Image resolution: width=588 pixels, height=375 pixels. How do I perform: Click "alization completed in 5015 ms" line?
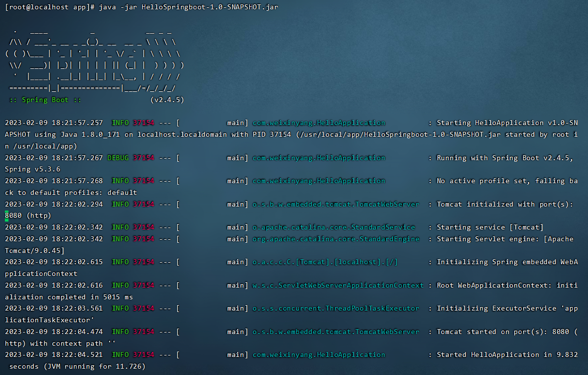(x=69, y=297)
